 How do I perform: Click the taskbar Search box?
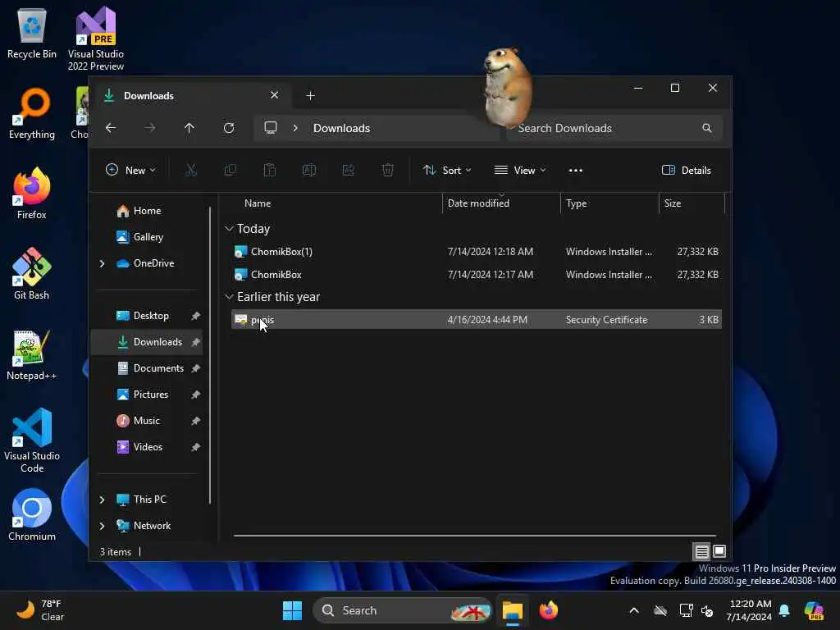tap(402, 610)
